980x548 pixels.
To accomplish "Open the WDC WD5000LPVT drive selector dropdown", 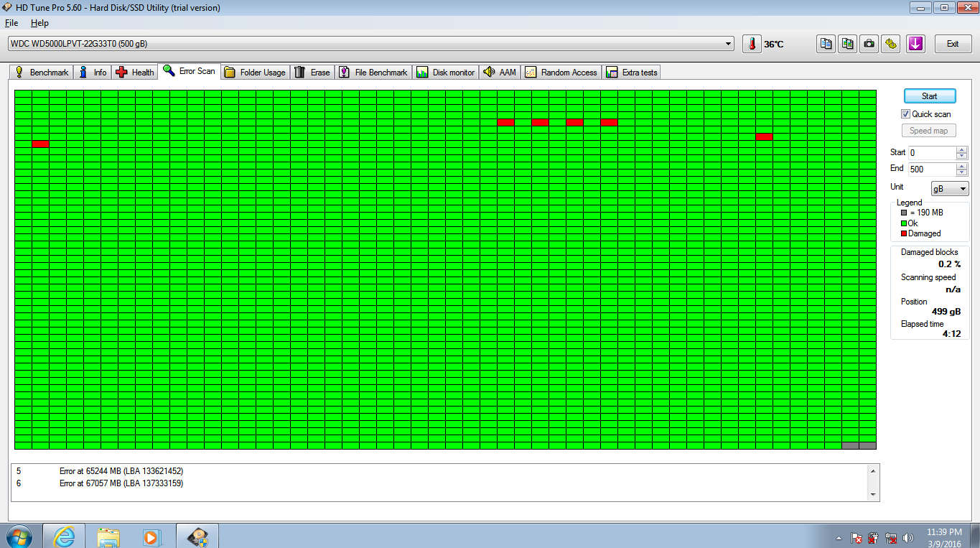I will pos(370,44).
